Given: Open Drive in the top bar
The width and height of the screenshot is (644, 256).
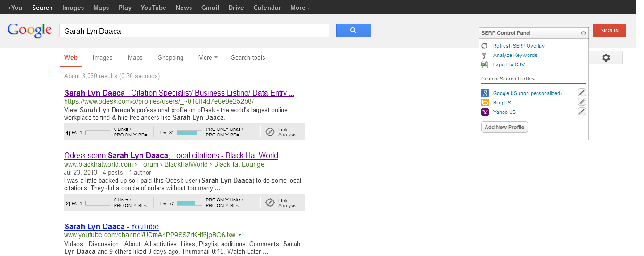Looking at the screenshot, I should [x=236, y=8].
